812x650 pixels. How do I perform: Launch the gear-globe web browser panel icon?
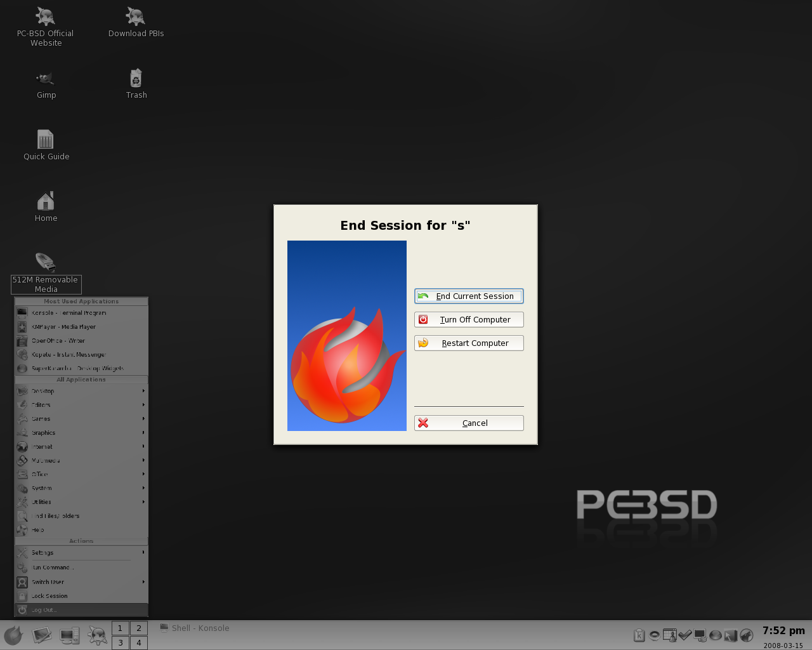click(98, 635)
